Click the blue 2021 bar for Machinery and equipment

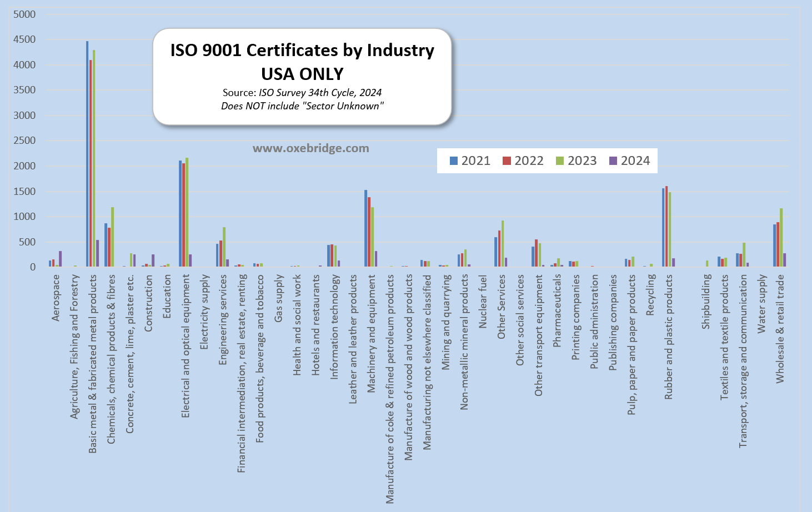click(365, 228)
